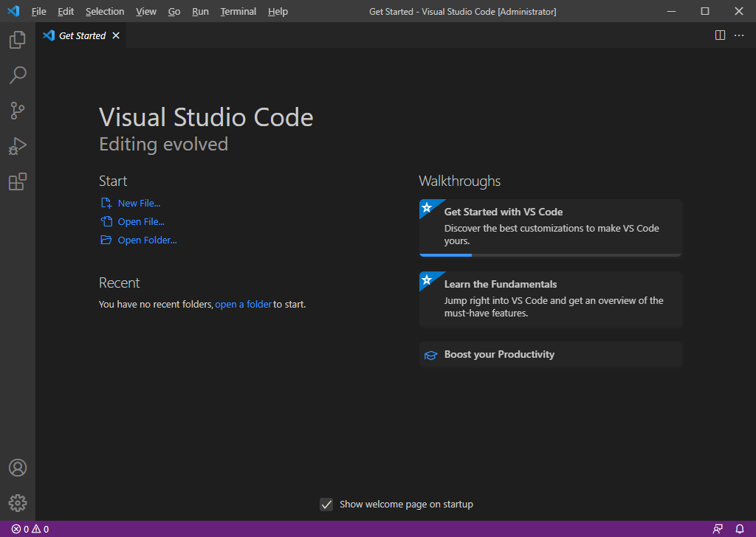Viewport: 756px width, 537px height.
Task: Open the Explorer view in activity bar
Action: coord(18,40)
